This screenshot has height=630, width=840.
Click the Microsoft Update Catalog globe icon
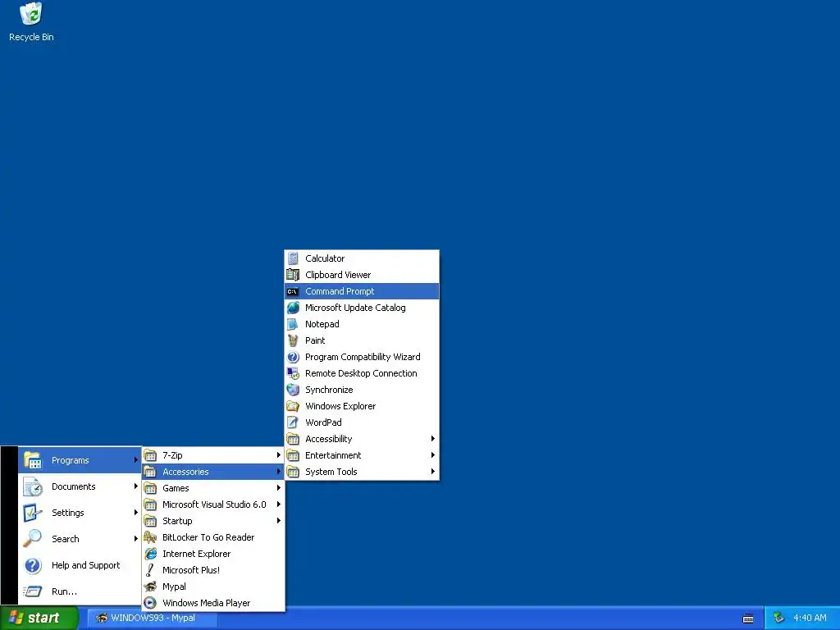293,308
